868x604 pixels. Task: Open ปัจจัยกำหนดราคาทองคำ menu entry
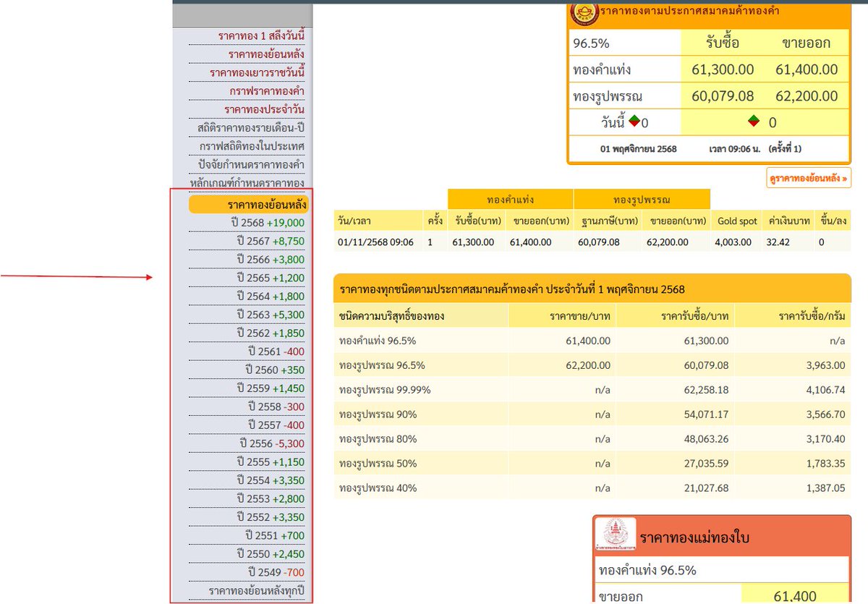pos(251,164)
